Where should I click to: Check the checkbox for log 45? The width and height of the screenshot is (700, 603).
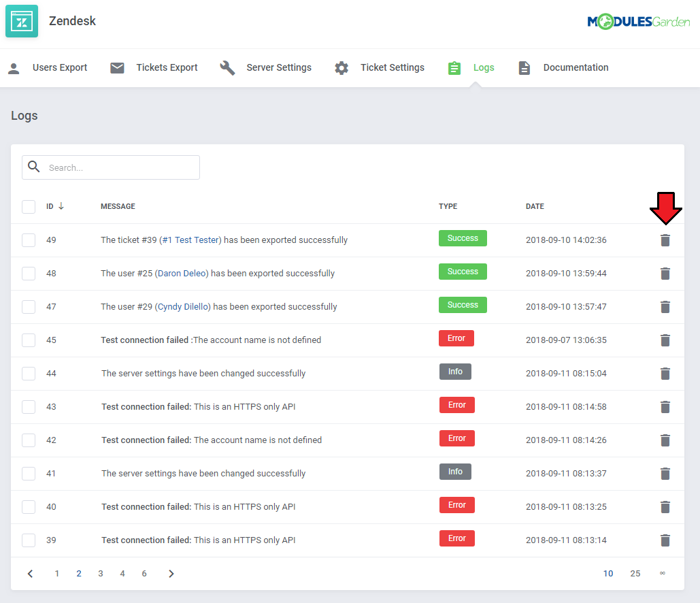29,340
